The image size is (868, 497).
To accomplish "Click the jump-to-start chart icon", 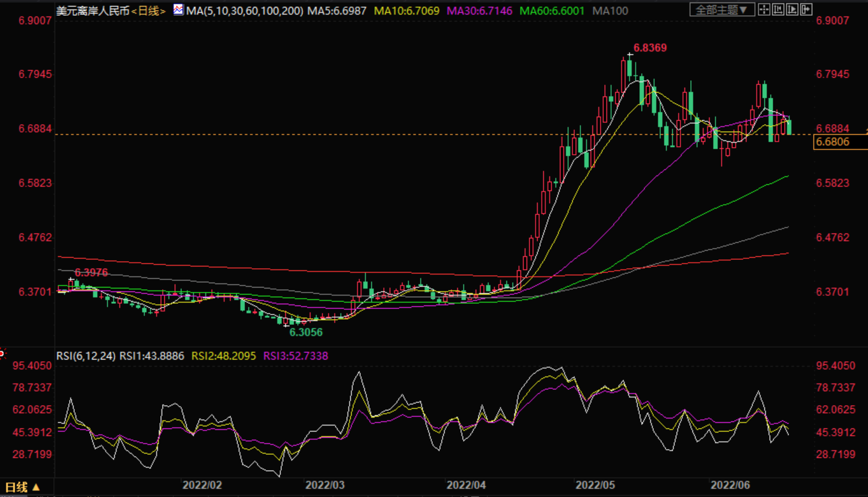I will pos(778,9).
